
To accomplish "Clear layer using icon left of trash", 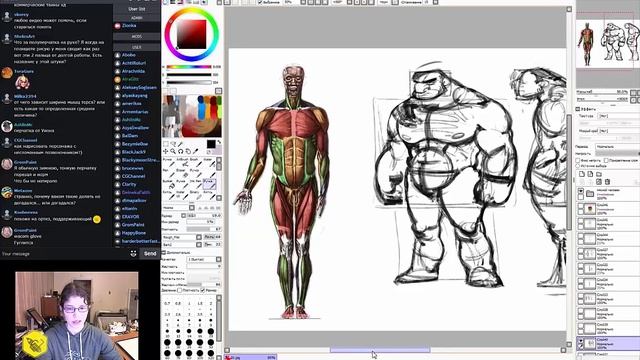I will click(x=599, y=182).
